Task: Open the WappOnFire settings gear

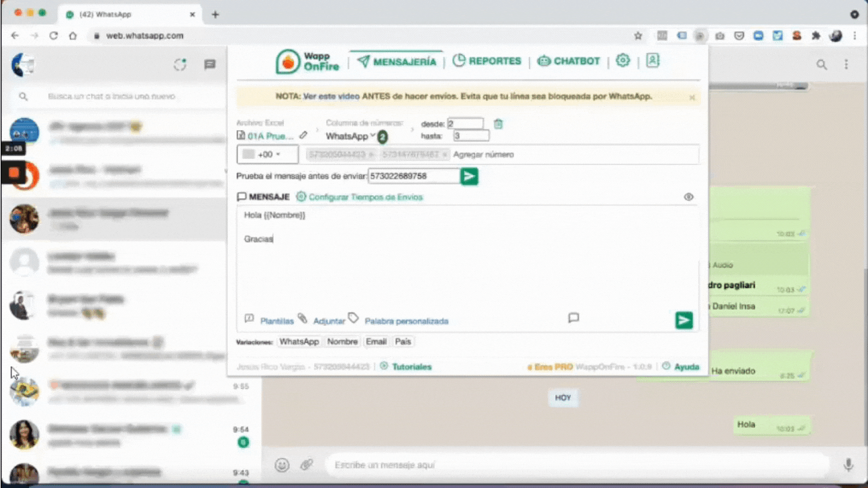Action: coord(623,60)
